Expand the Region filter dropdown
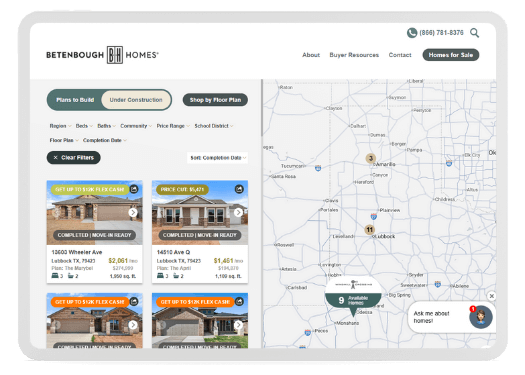This screenshot has width=525, height=375. pos(60,126)
